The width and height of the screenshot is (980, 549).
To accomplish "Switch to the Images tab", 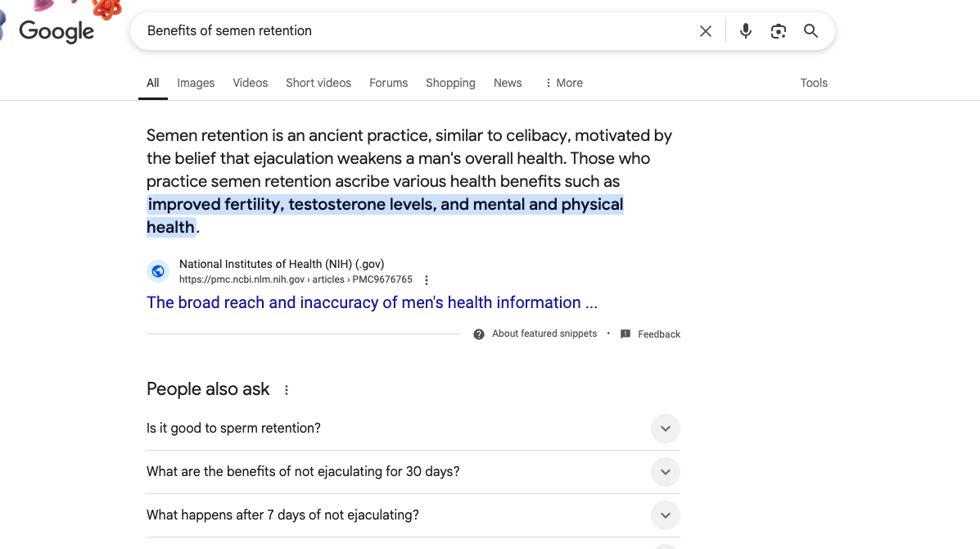I will coord(196,83).
